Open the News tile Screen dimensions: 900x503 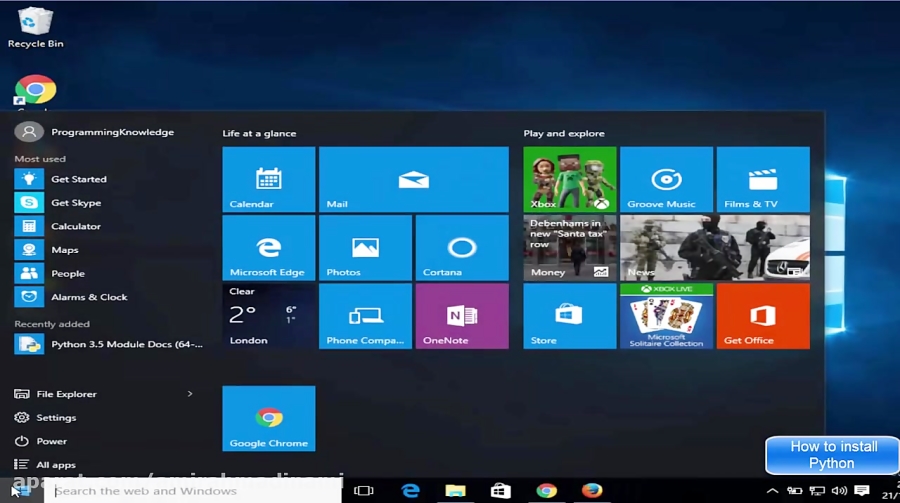[x=715, y=247]
